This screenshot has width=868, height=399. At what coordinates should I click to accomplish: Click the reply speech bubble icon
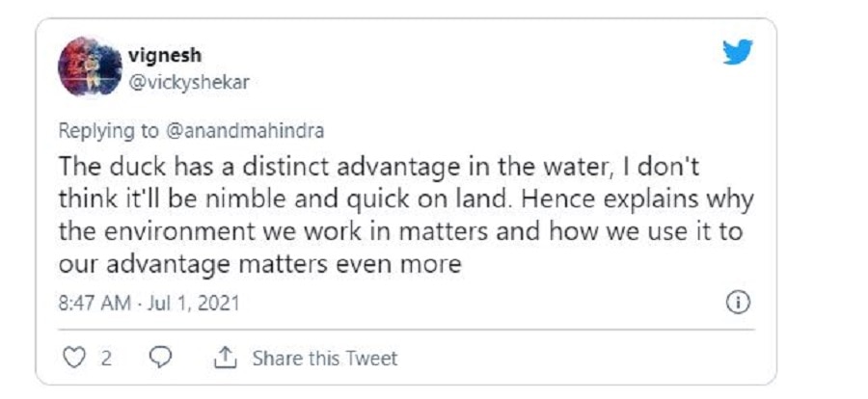coord(162,358)
